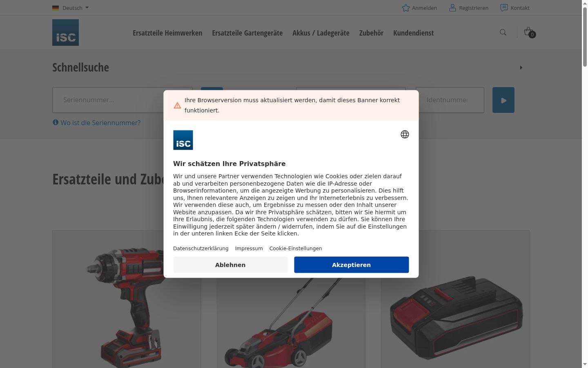Click the 'Wir schätzen Ihre Privatsphäre' heading
The image size is (588, 368).
pyautogui.click(x=229, y=164)
